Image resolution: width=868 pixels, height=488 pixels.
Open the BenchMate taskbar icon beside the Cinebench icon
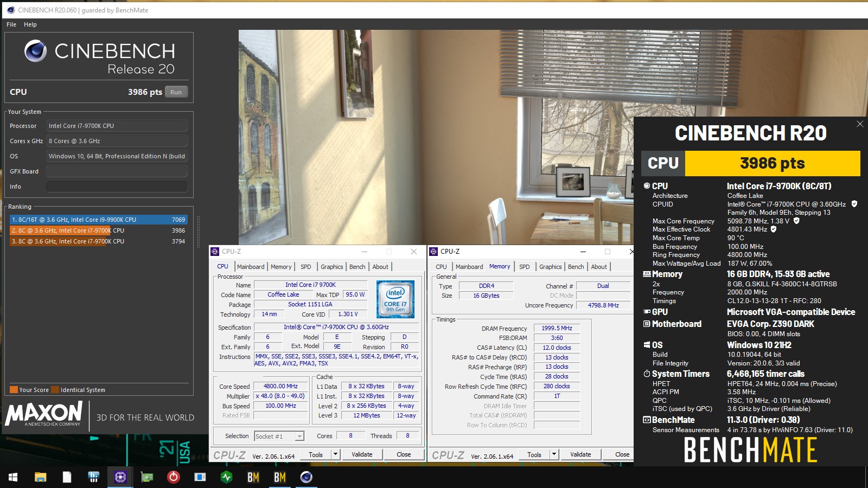click(x=280, y=477)
